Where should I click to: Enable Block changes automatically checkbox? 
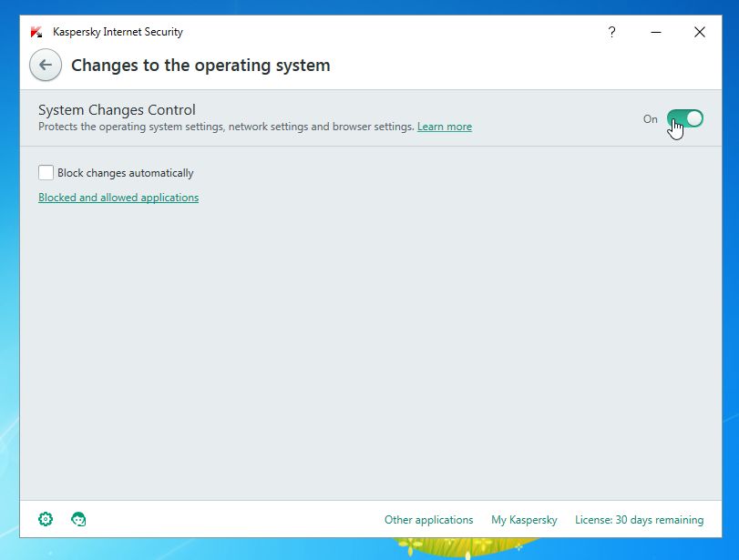pyautogui.click(x=46, y=172)
